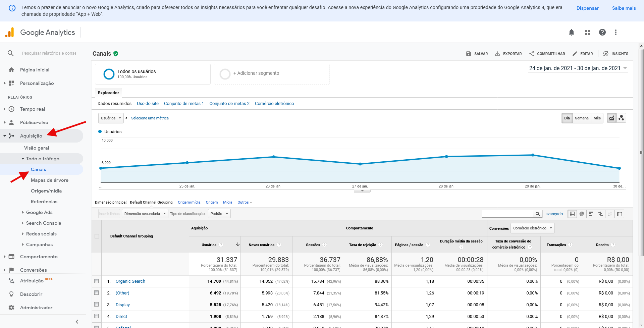The height and width of the screenshot is (328, 644).
Task: Switch to Uso do site tab
Action: click(x=148, y=103)
